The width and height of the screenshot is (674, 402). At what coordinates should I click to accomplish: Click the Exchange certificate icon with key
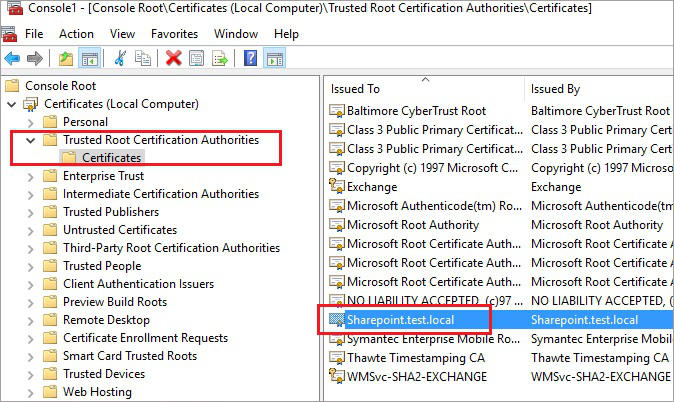tap(337, 186)
